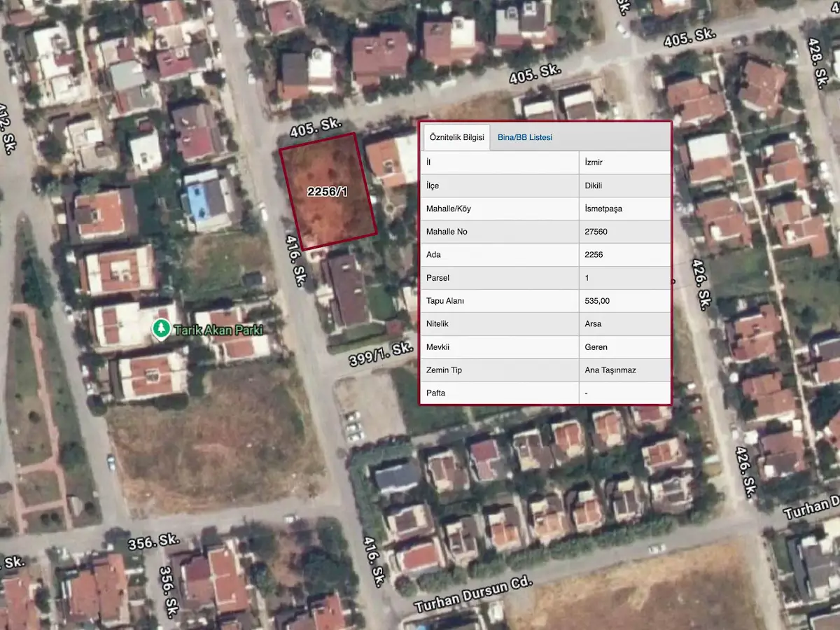Click the Mahalle/Köy row label
Viewport: 840px width, 630px height.
tap(449, 209)
